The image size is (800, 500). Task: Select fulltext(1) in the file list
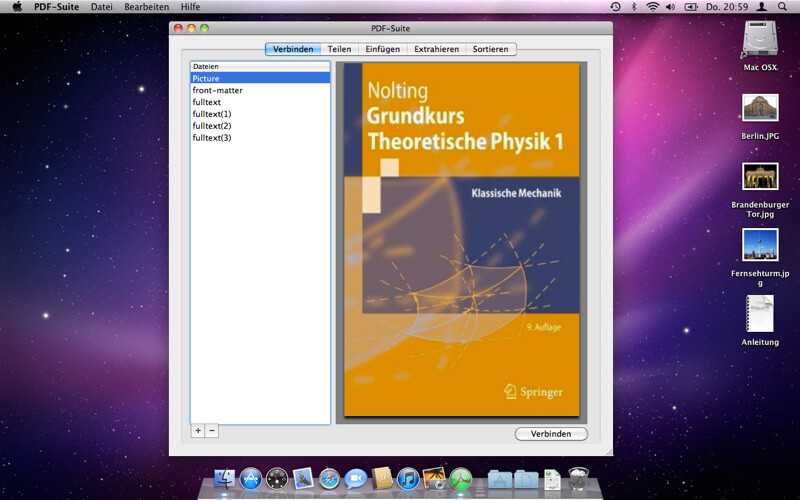point(260,114)
